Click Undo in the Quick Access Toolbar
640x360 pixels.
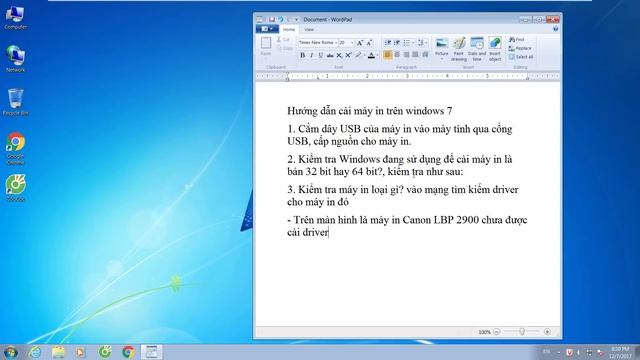pos(281,19)
